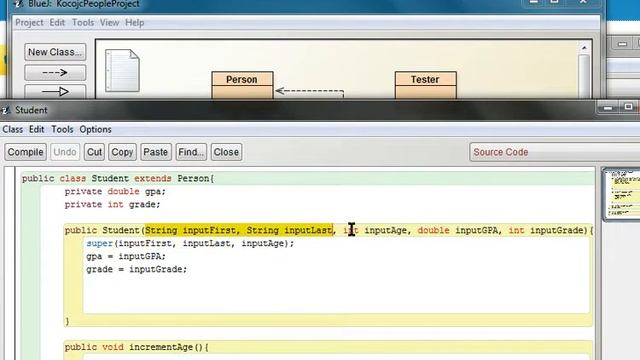
Task: Click the class diagram vertical scrollbar up arrow
Action: [x=584, y=48]
